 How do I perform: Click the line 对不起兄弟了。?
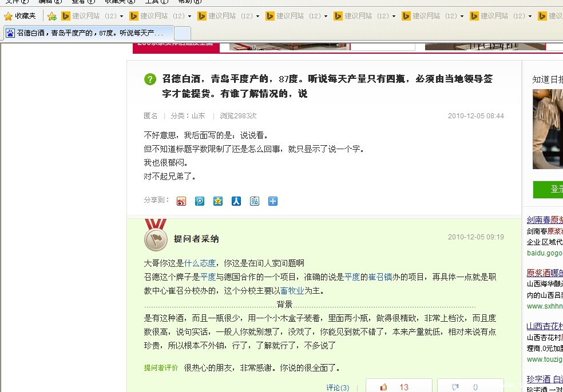(x=170, y=177)
